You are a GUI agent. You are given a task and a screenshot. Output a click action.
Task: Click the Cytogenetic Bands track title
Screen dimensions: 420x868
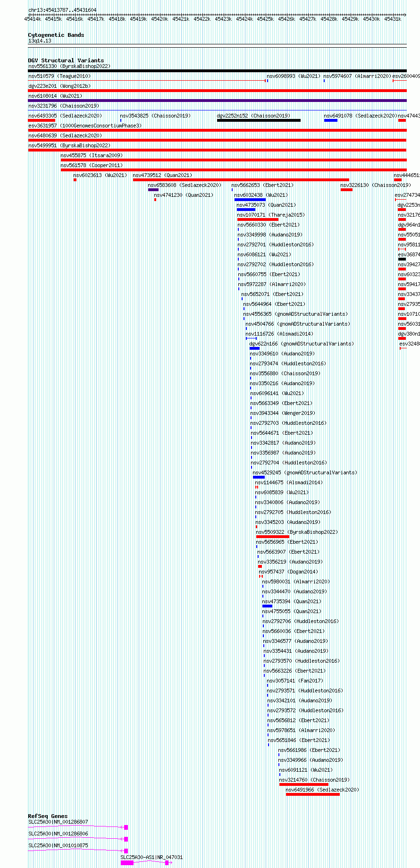click(56, 35)
